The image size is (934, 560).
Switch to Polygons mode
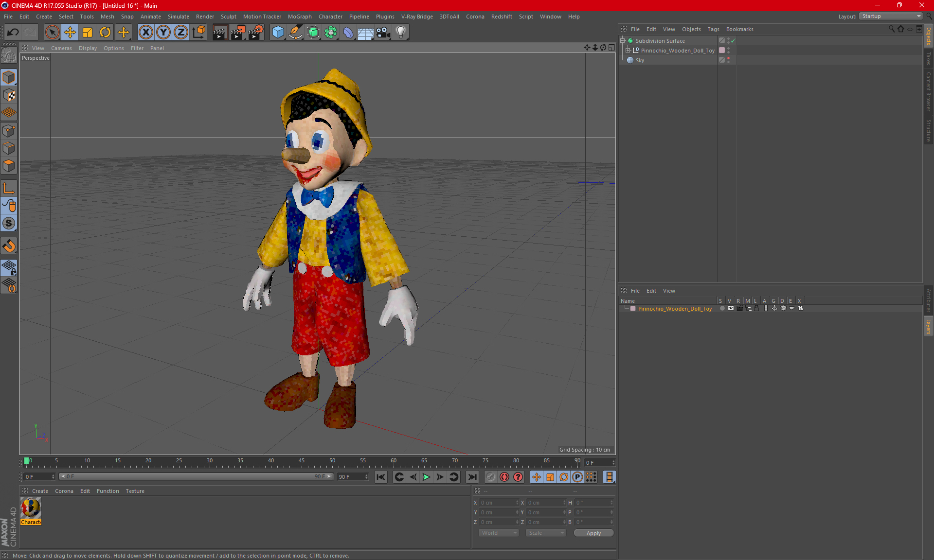9,166
